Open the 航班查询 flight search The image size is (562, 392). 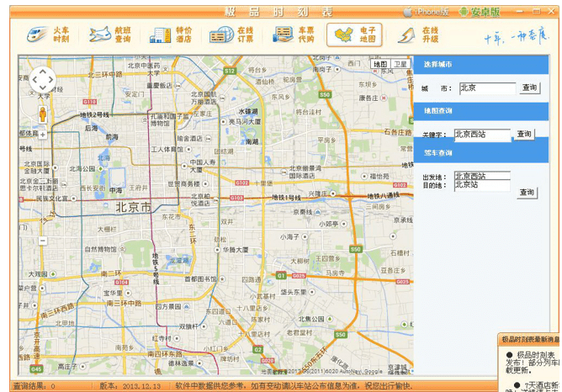coord(111,34)
